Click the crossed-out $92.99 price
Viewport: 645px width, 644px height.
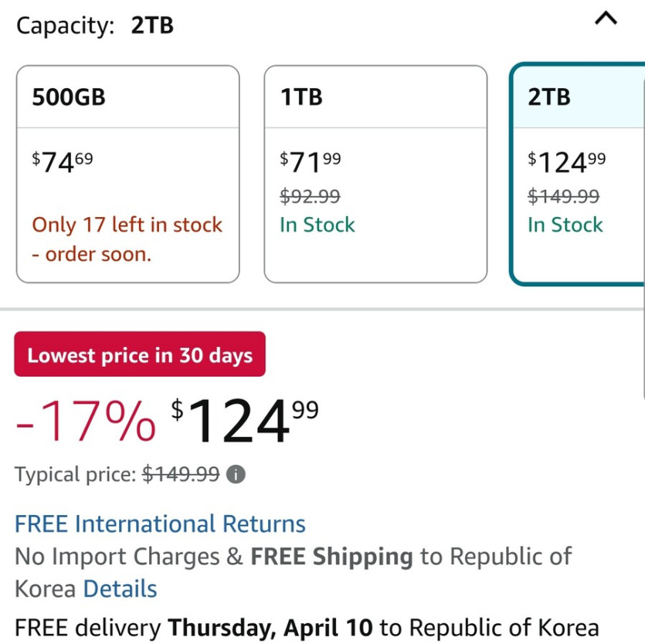tap(311, 197)
